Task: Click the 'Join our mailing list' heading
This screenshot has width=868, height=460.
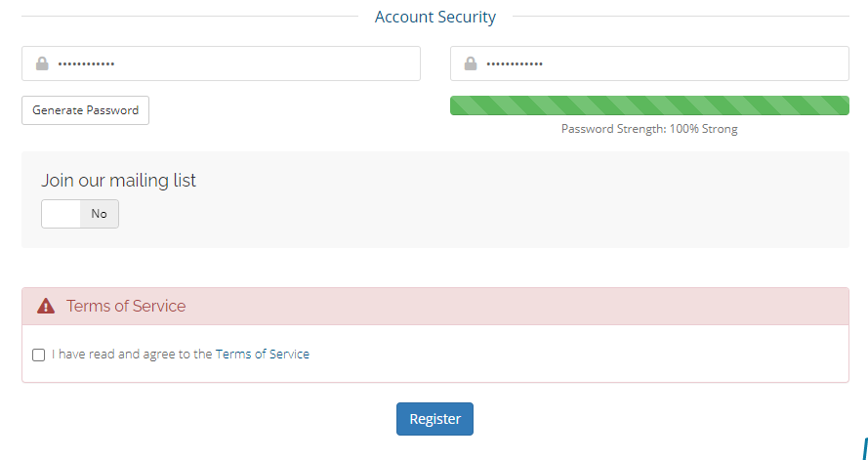Action: (x=118, y=181)
